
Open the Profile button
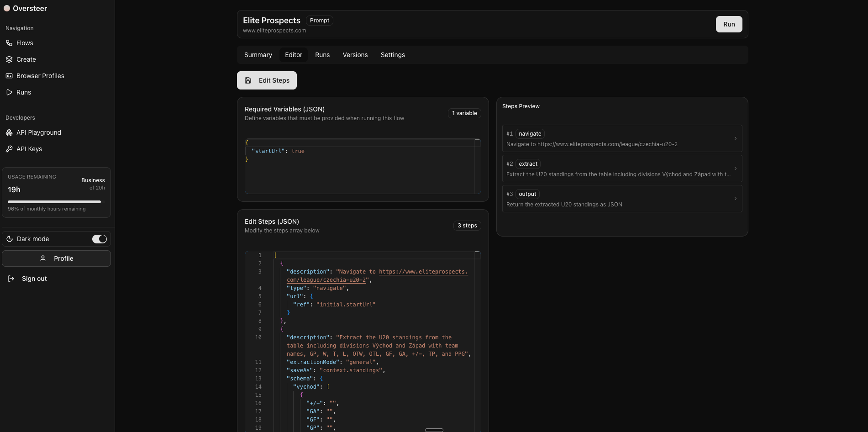coord(56,258)
